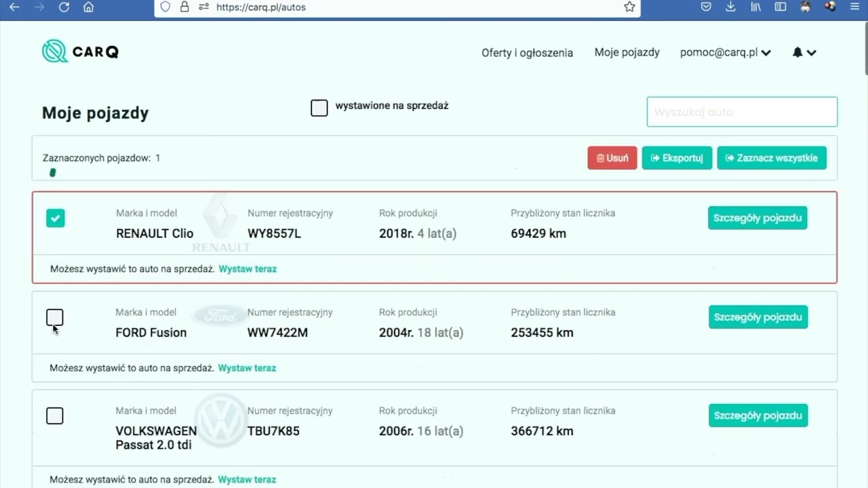868x488 pixels.
Task: Click the Zaznacz wszystkie button
Action: pos(772,158)
